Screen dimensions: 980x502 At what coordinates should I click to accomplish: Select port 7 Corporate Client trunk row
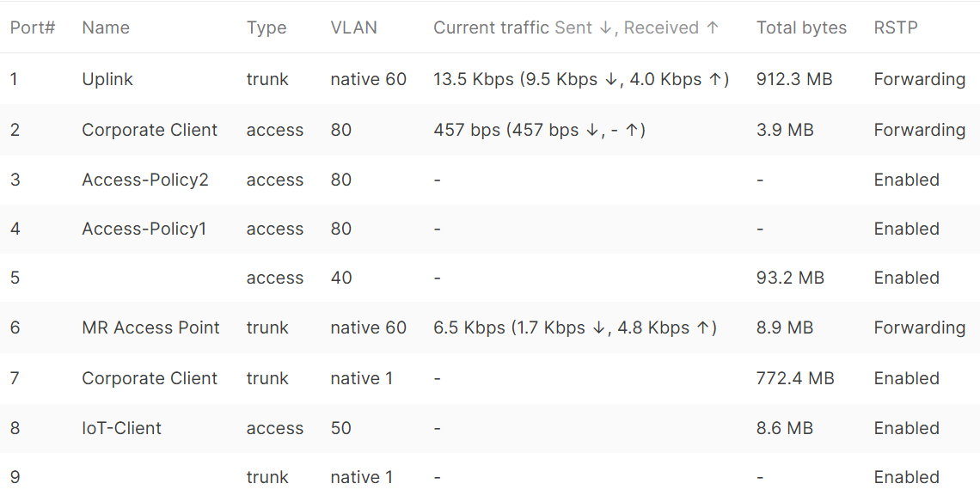pyautogui.click(x=490, y=378)
